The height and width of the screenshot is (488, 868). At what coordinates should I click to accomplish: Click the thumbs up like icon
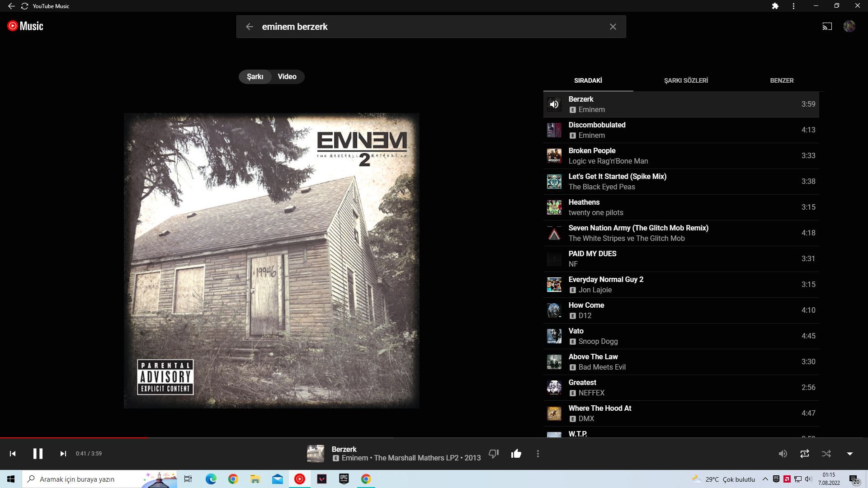point(516,454)
